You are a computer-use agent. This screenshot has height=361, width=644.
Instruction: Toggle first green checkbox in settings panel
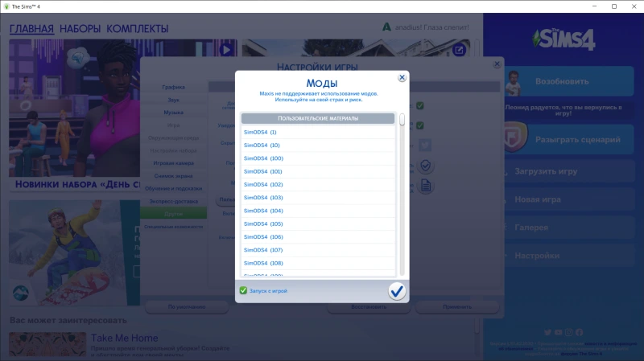point(419,105)
